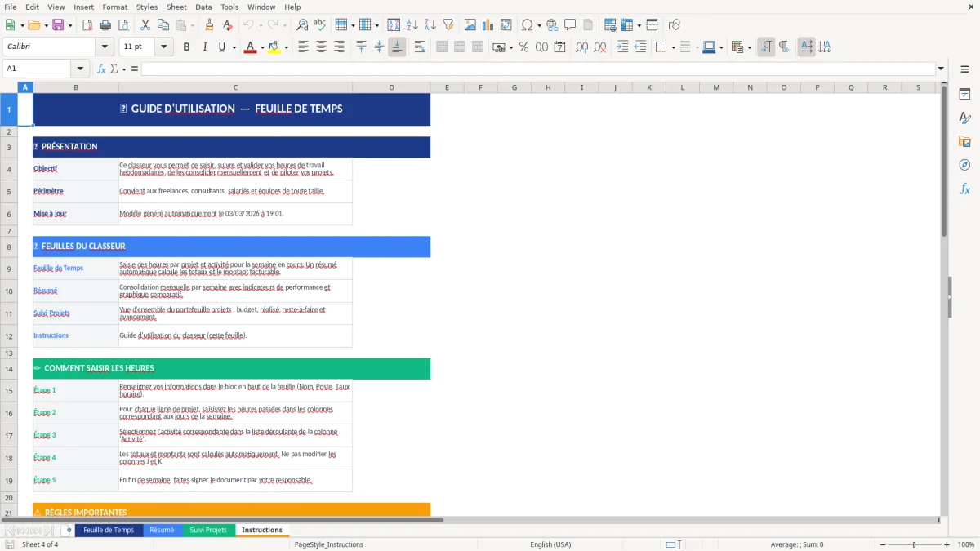Open the Functions sidebar panel
The width and height of the screenshot is (980, 551).
[x=964, y=189]
